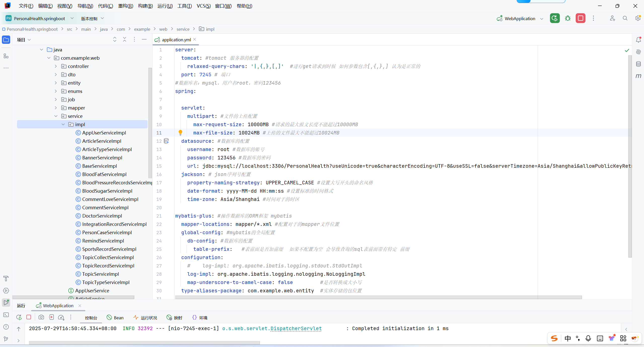Open project panel options menu
The width and height of the screenshot is (644, 347).
(134, 40)
